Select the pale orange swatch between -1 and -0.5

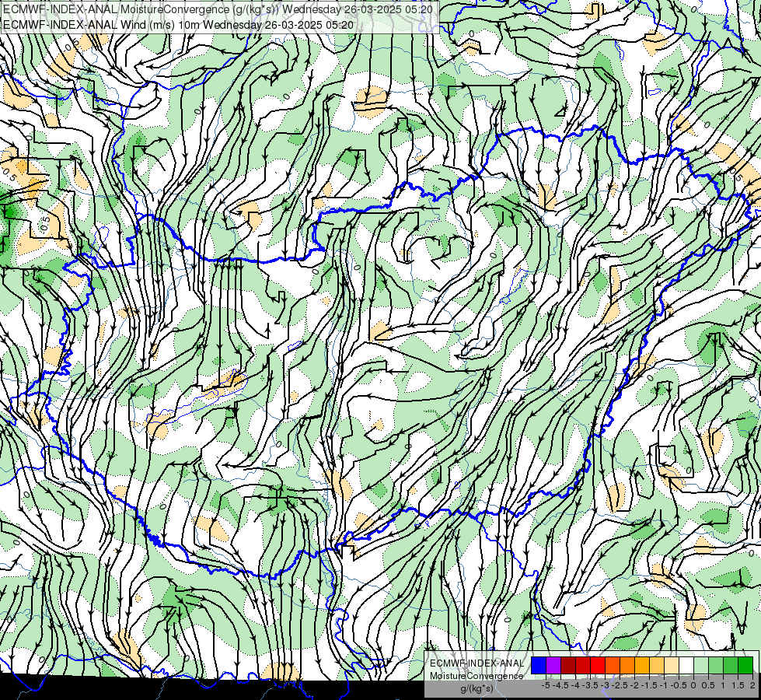pos(671,666)
